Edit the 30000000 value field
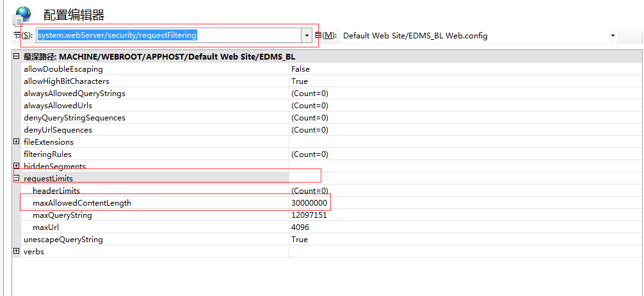The width and height of the screenshot is (644, 296). pyautogui.click(x=309, y=202)
